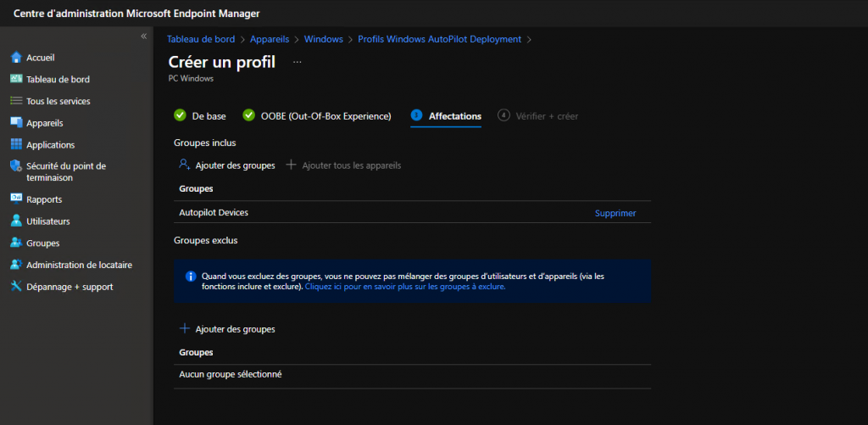Click the Tableau de bord sidebar icon
868x425 pixels.
(16, 79)
